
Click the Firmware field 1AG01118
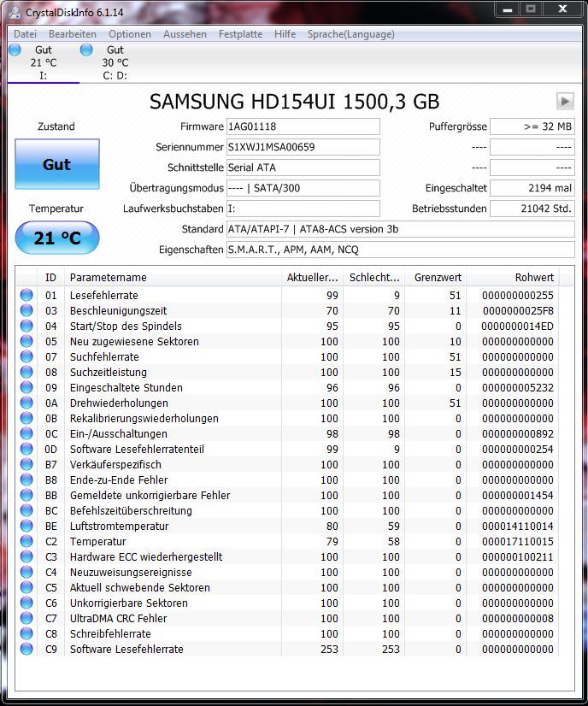[303, 126]
